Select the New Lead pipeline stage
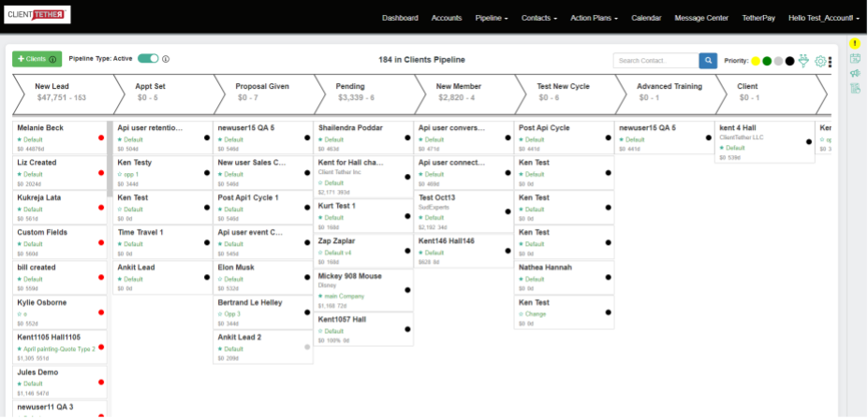The height and width of the screenshot is (419, 868). pos(63,94)
